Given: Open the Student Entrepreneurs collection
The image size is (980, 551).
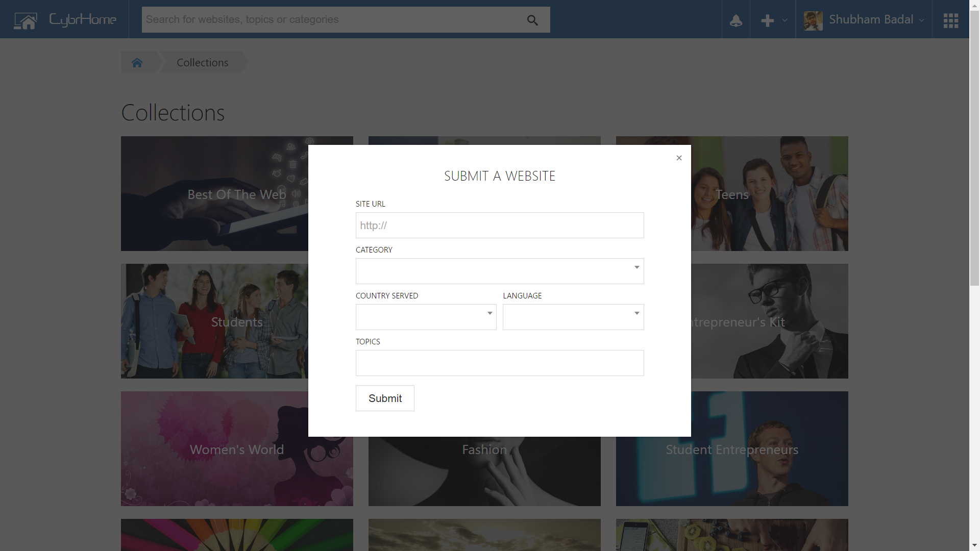Looking at the screenshot, I should click(x=732, y=448).
